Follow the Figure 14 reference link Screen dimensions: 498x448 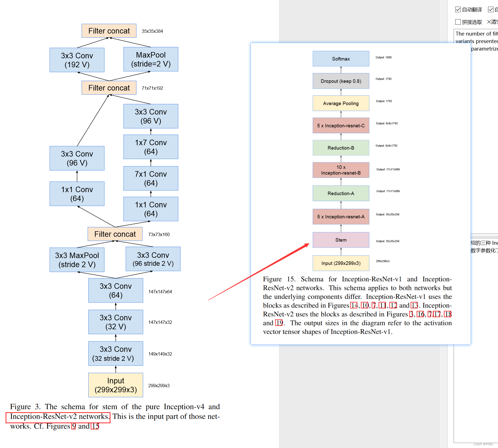(x=354, y=306)
